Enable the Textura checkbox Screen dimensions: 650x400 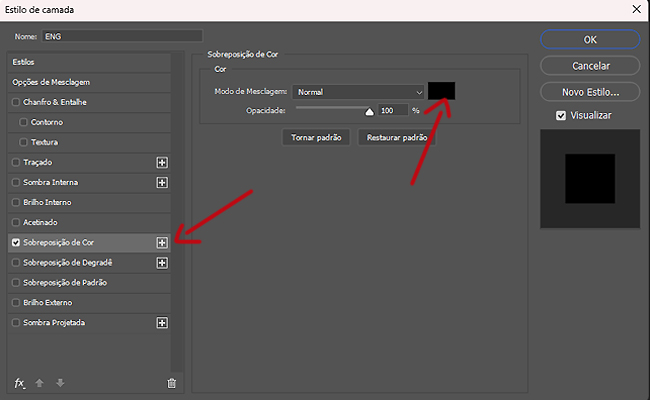click(x=23, y=142)
